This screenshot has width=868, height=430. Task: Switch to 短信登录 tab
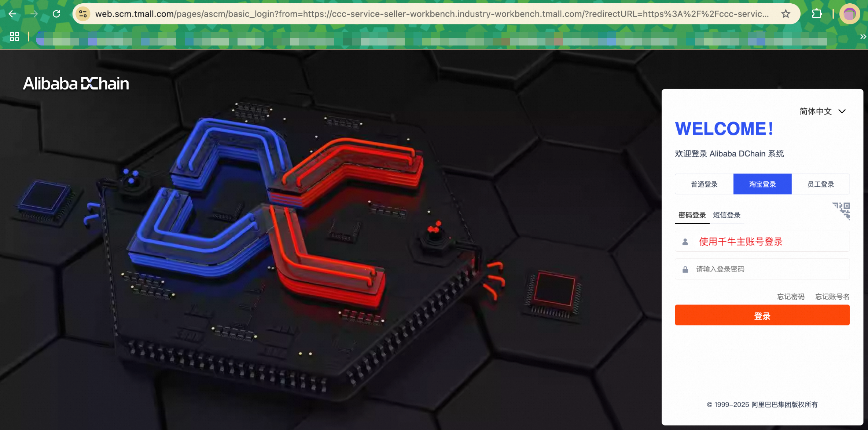tap(727, 215)
